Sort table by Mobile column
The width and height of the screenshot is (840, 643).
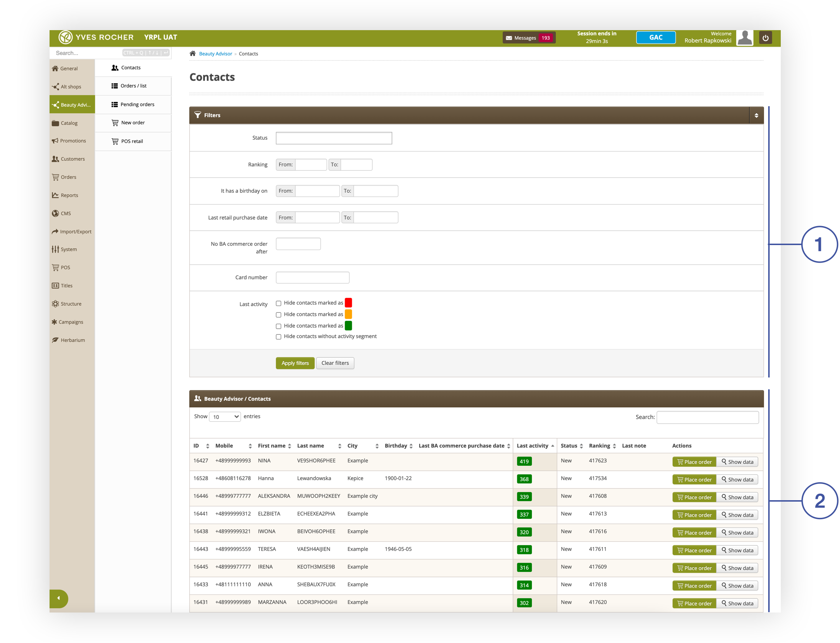point(234,446)
